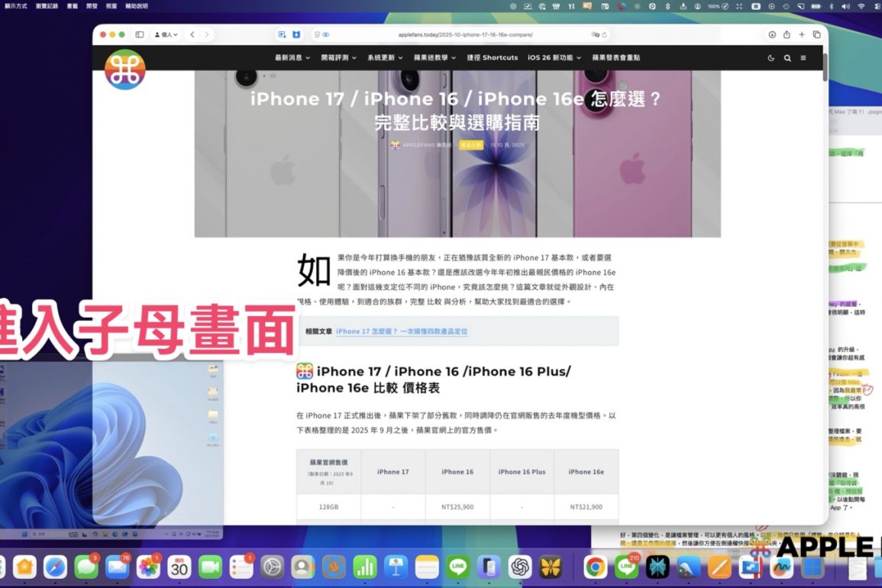Viewport: 882px width, 588px height.
Task: Toggle the Safari sidebar panel
Action: point(140,34)
